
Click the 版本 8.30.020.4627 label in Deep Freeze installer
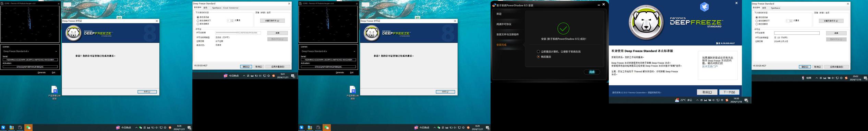(x=725, y=43)
